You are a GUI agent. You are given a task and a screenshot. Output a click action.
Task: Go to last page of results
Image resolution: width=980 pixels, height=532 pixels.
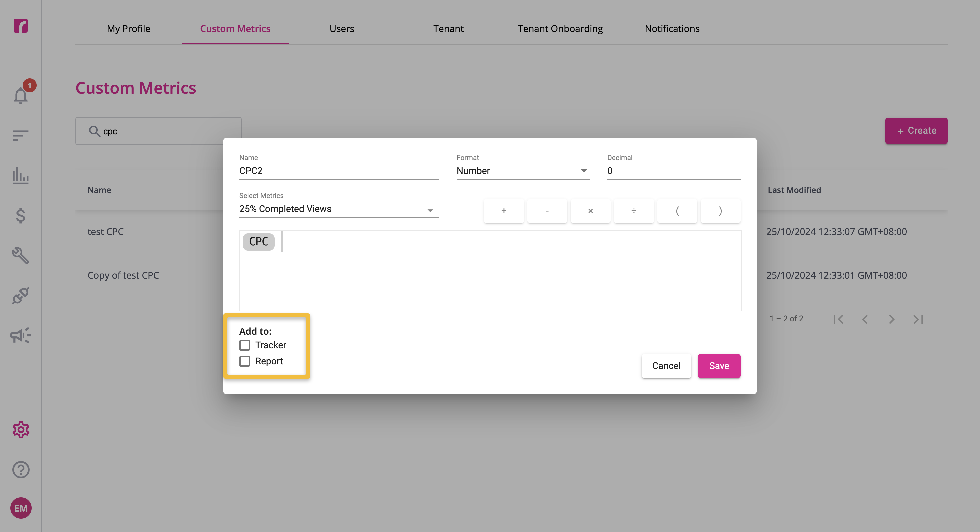coord(918,319)
